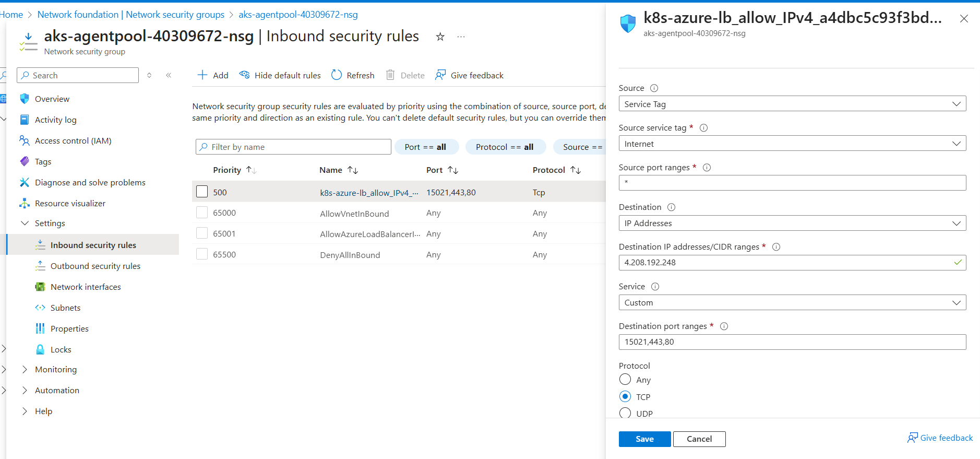
Task: Open Outbound security rules menu item
Action: point(95,266)
